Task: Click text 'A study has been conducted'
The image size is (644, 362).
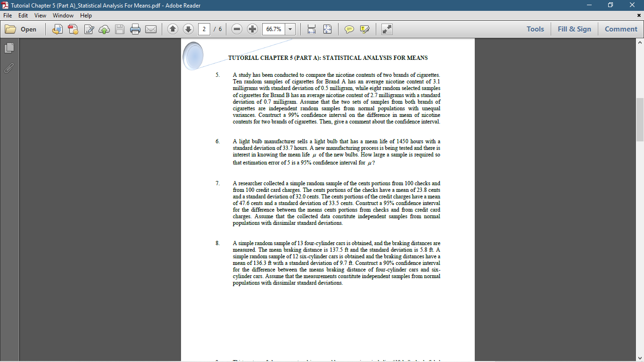Action: tap(268, 75)
